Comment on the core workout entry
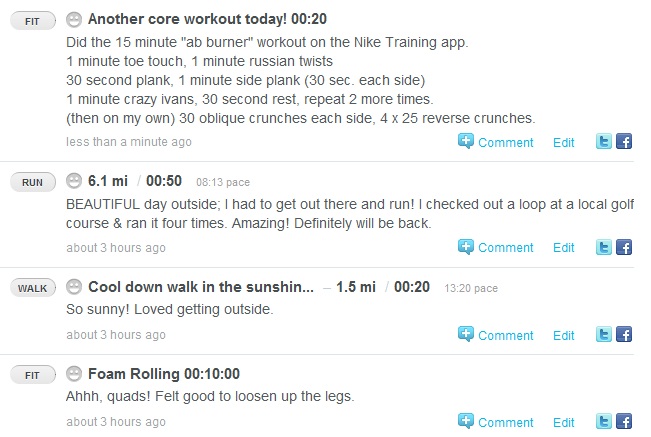The height and width of the screenshot is (437, 651). [x=496, y=142]
